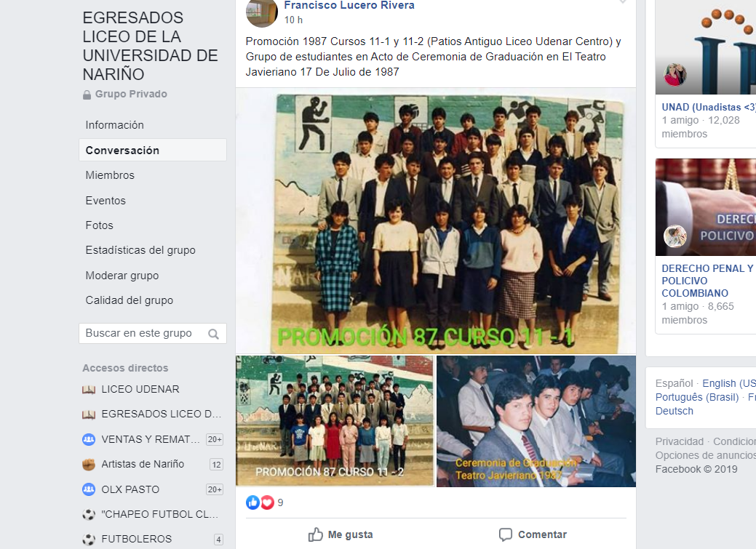Switch language to Português (Brasil)
The width and height of the screenshot is (756, 549).
tap(696, 397)
